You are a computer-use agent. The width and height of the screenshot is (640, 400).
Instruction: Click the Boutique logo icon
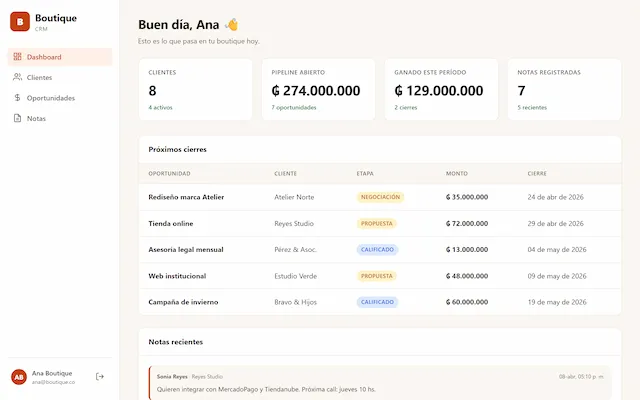(20, 22)
